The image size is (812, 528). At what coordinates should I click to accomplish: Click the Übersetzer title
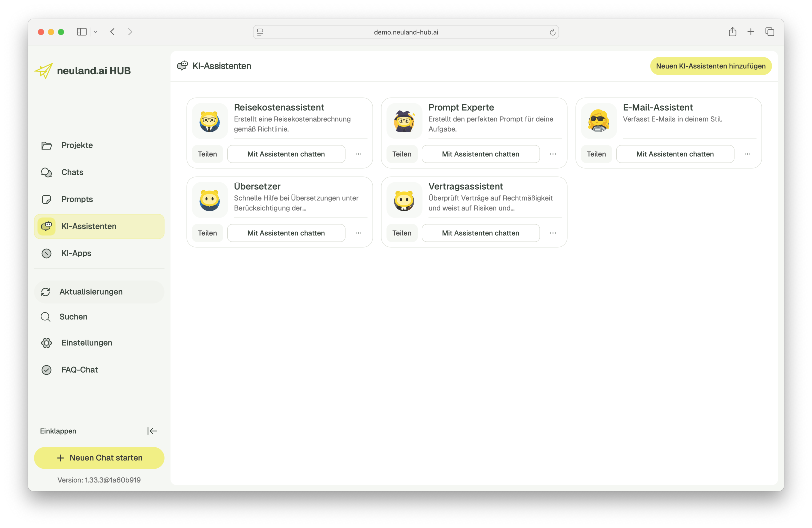point(257,186)
